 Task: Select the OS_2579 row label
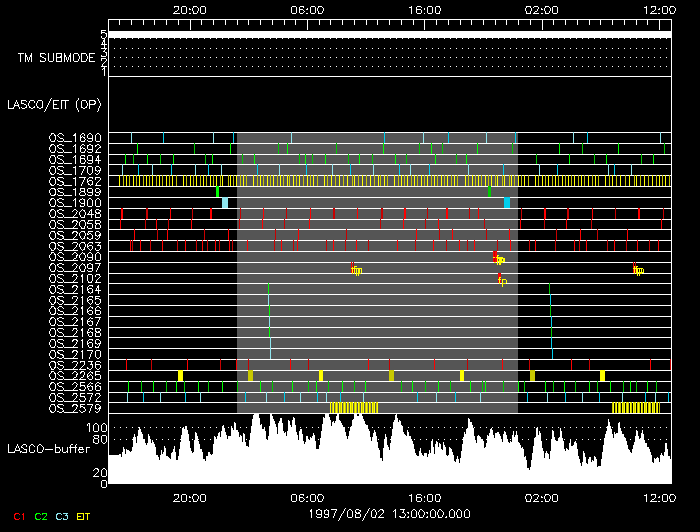(x=75, y=408)
